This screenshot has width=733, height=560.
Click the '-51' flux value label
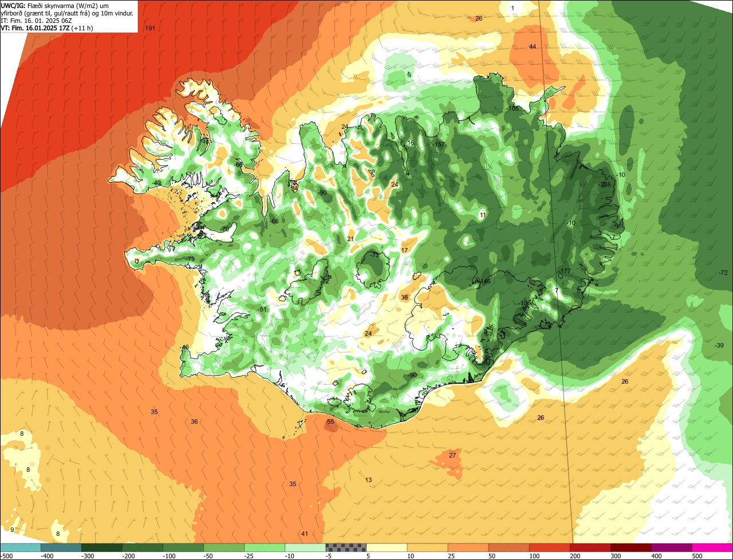point(262,310)
